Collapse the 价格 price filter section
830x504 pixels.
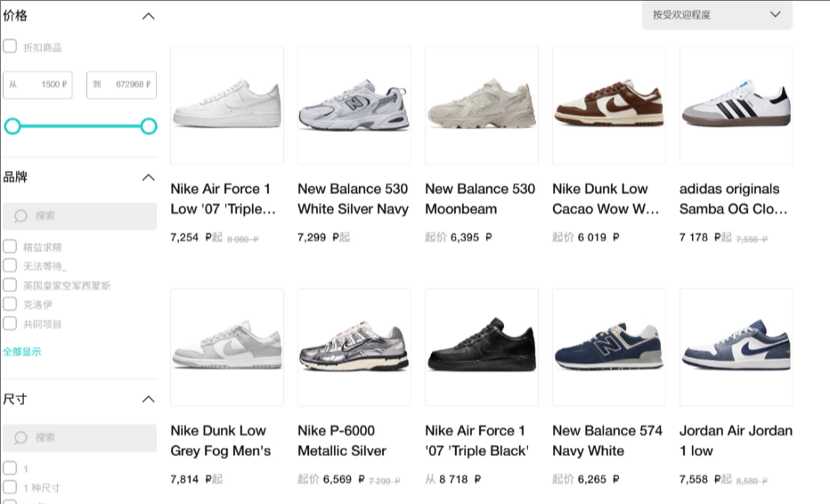pyautogui.click(x=149, y=16)
